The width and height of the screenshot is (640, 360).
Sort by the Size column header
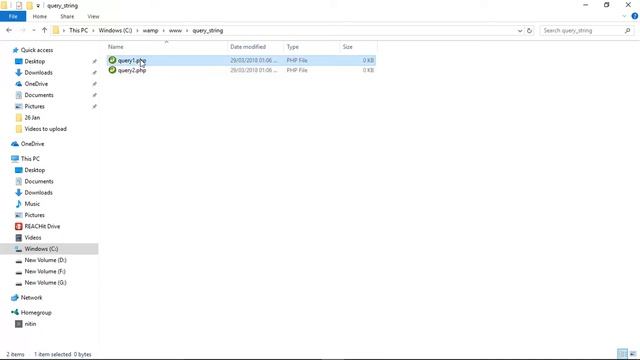point(358,47)
